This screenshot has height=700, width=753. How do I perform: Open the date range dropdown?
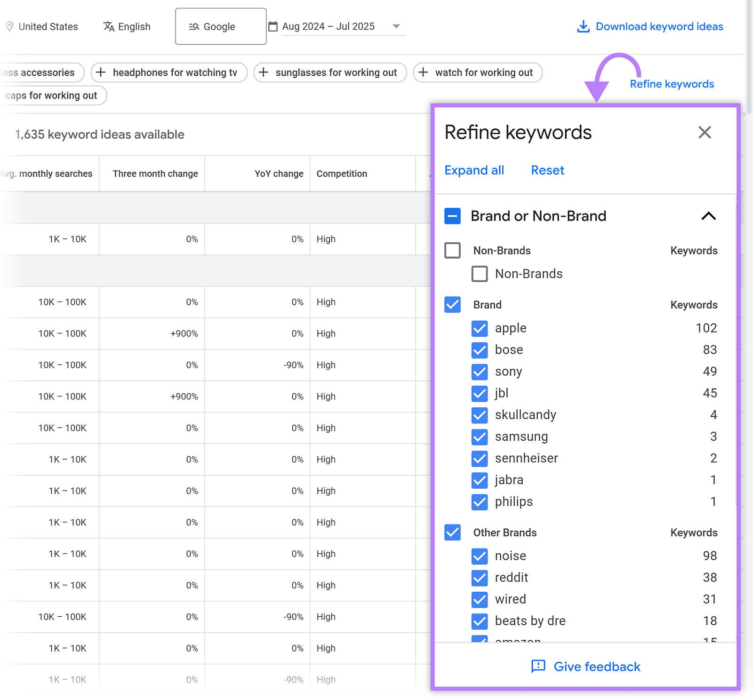(x=397, y=26)
